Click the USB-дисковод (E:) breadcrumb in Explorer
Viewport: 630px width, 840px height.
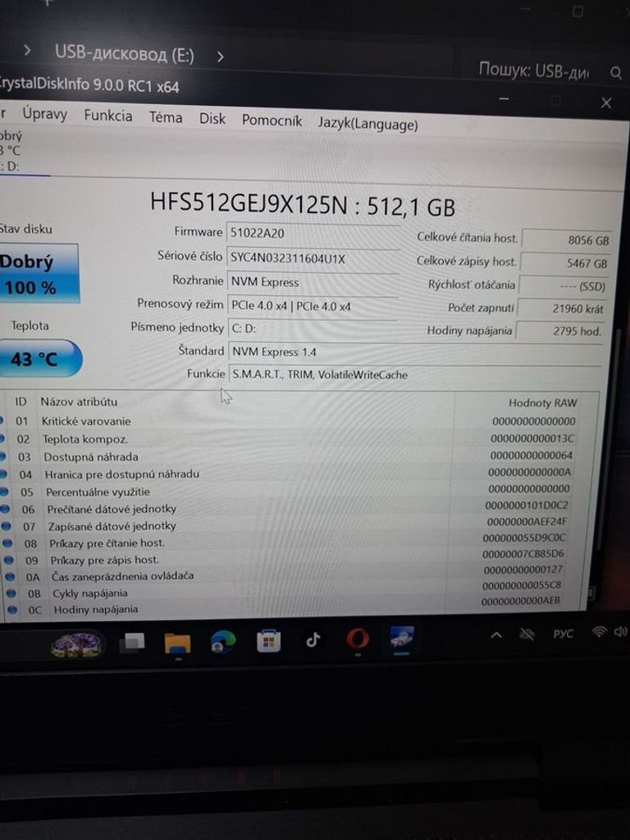point(125,54)
